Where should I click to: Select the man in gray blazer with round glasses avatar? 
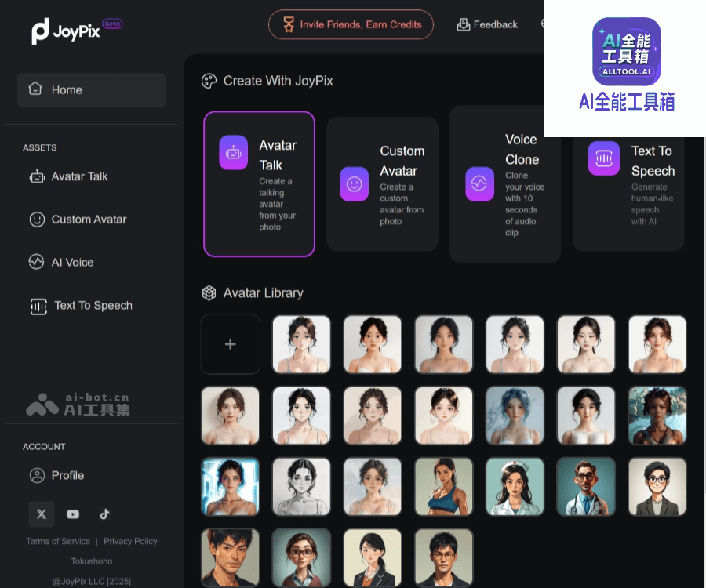[657, 487]
